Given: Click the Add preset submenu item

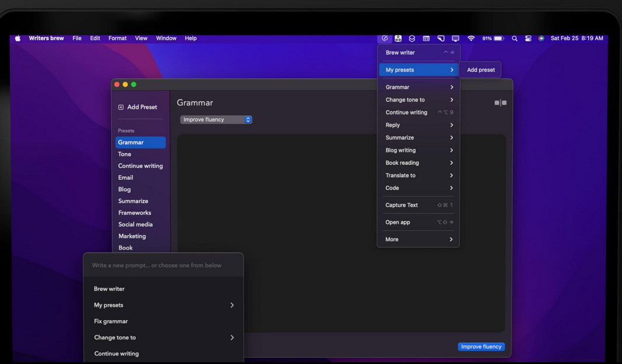Looking at the screenshot, I should pyautogui.click(x=481, y=70).
